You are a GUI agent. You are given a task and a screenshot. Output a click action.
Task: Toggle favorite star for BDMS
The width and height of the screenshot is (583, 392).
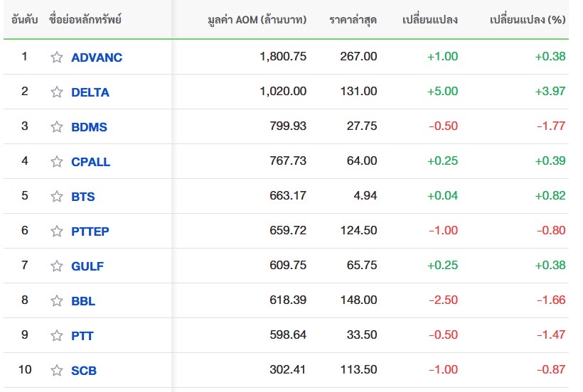(x=57, y=127)
